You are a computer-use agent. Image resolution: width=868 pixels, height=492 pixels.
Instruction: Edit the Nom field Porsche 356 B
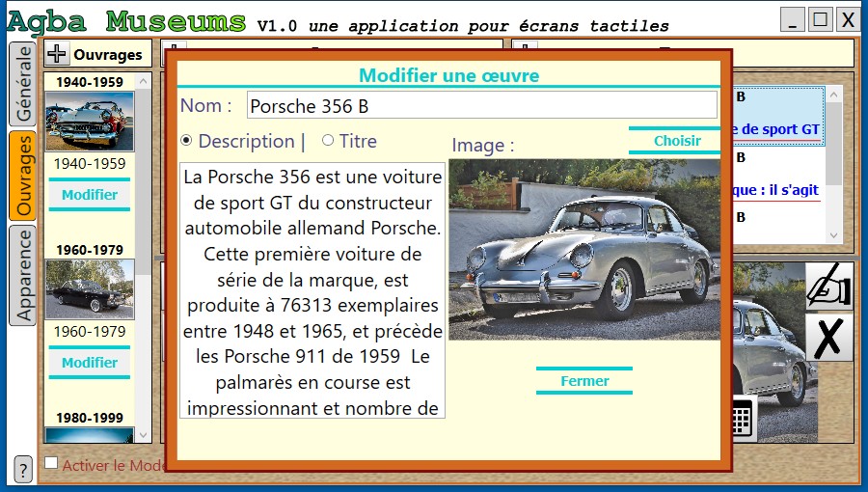481,106
